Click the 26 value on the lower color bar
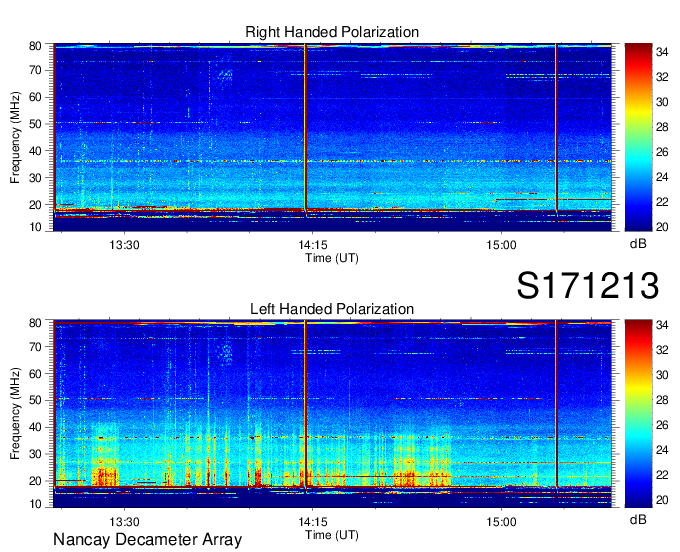 tap(662, 425)
